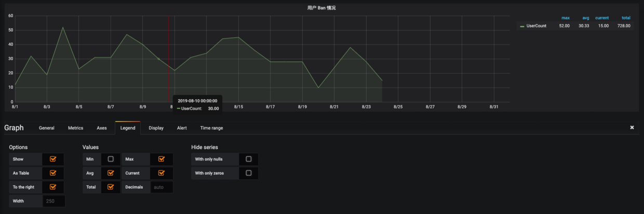The width and height of the screenshot is (644, 214).
Task: Switch to the Metrics tab
Action: coord(75,128)
